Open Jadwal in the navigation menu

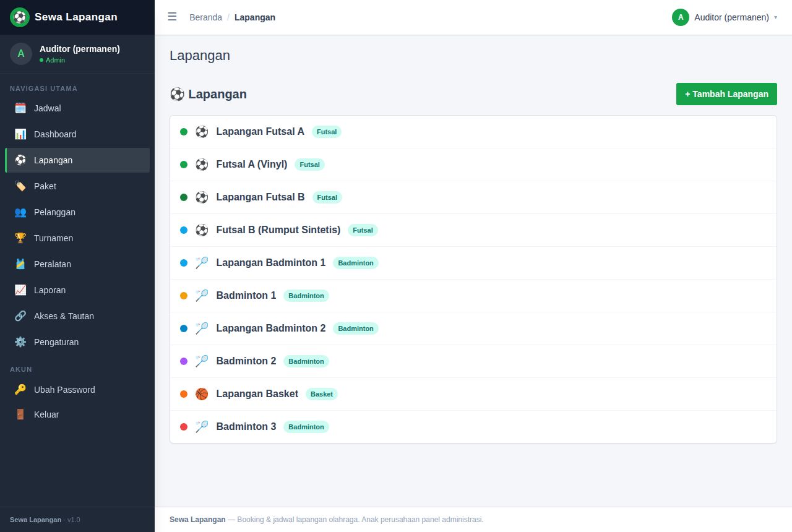[77, 108]
